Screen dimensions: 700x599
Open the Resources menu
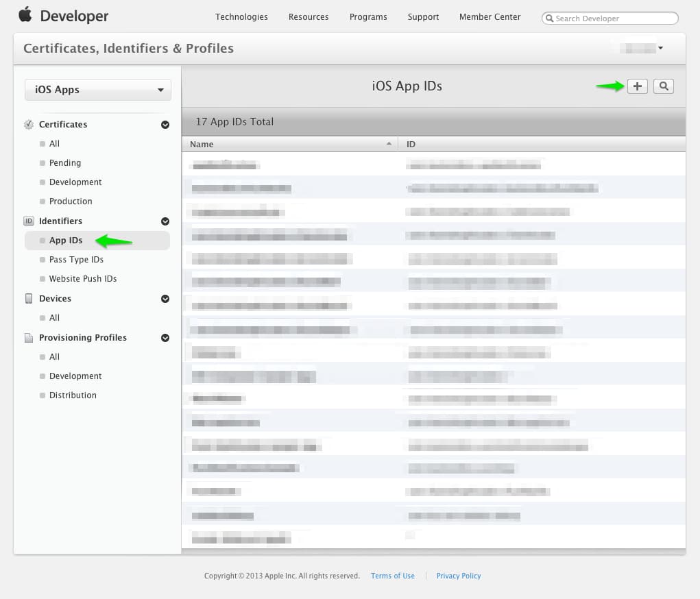pos(309,17)
